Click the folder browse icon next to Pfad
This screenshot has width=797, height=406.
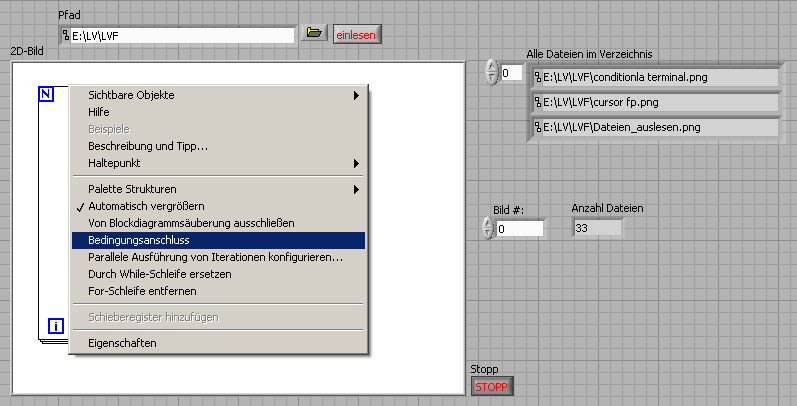tap(314, 33)
